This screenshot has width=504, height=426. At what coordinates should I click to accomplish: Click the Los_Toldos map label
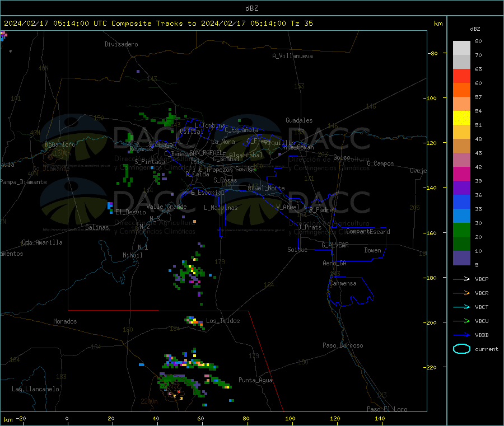[223, 321]
